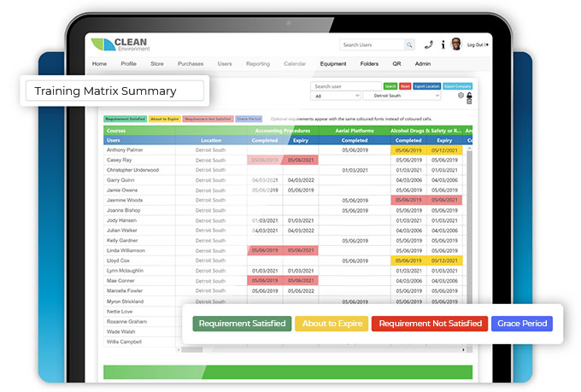Click the Search user input field

[x=346, y=86]
